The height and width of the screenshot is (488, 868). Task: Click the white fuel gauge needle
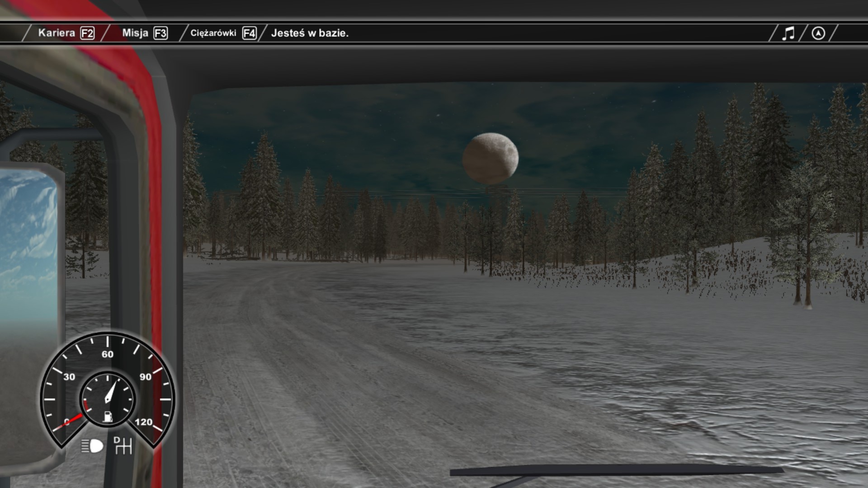pyautogui.click(x=110, y=392)
